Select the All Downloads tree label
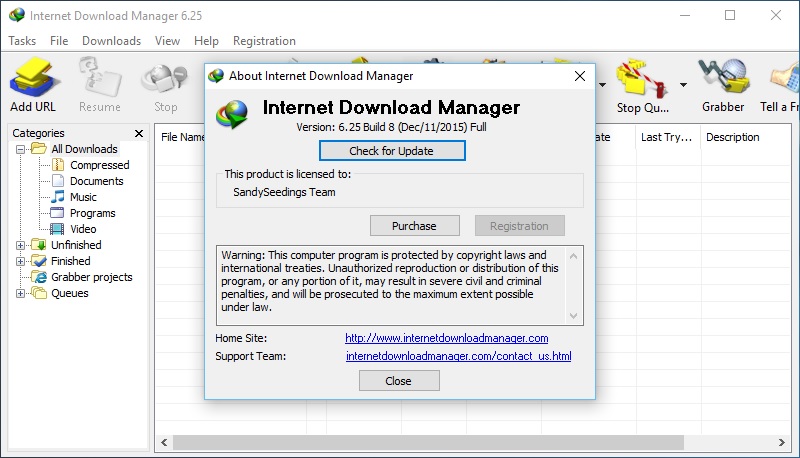The height and width of the screenshot is (458, 800). point(84,149)
